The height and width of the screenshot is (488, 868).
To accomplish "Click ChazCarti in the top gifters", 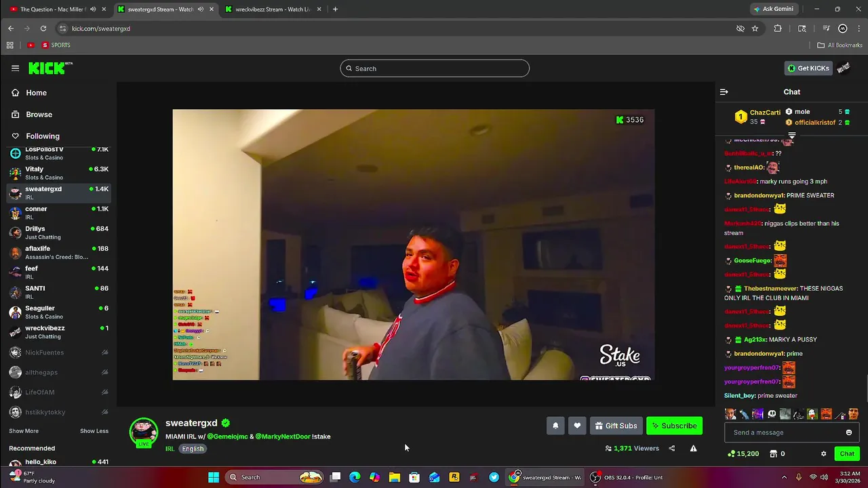I will 765,113.
